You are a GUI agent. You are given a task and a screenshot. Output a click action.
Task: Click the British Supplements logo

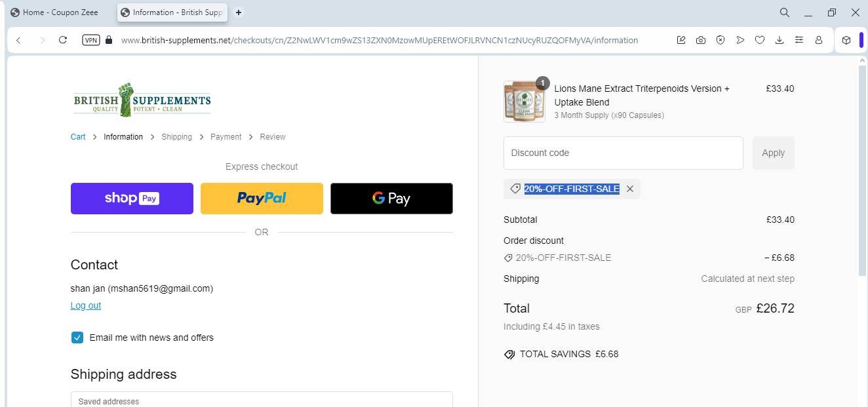[x=142, y=100]
